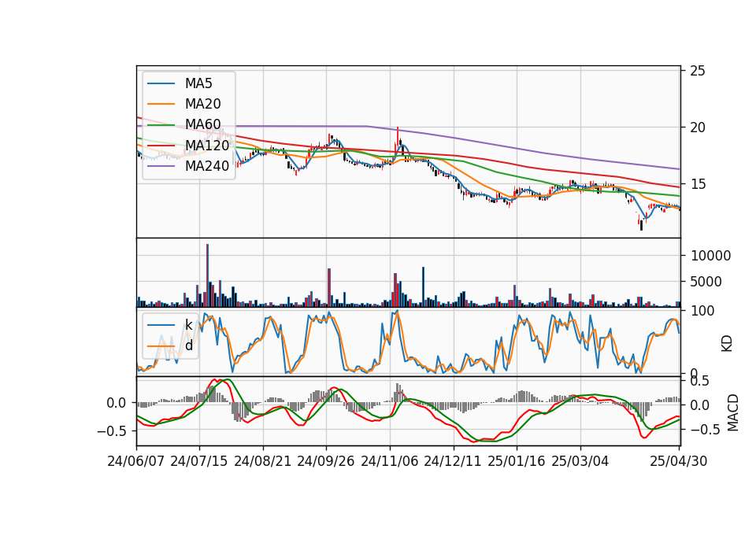
Task: Select the MA120 legend label
Action: point(207,145)
